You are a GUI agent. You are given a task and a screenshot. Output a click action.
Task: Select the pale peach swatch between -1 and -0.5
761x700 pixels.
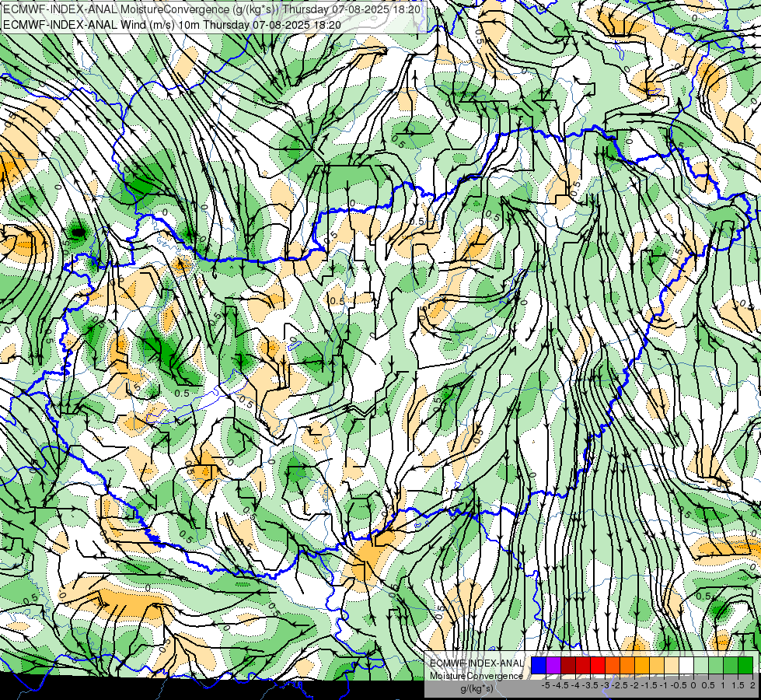(x=672, y=666)
